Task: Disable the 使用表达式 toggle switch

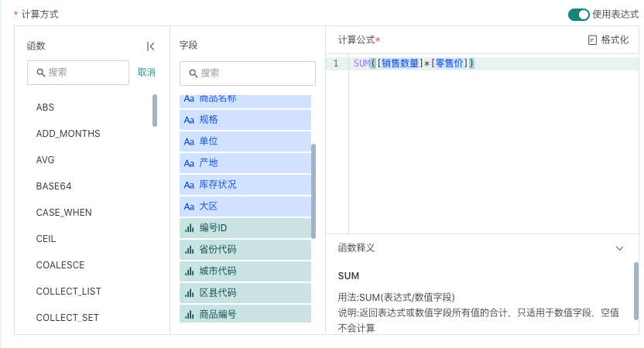Action: 578,15
